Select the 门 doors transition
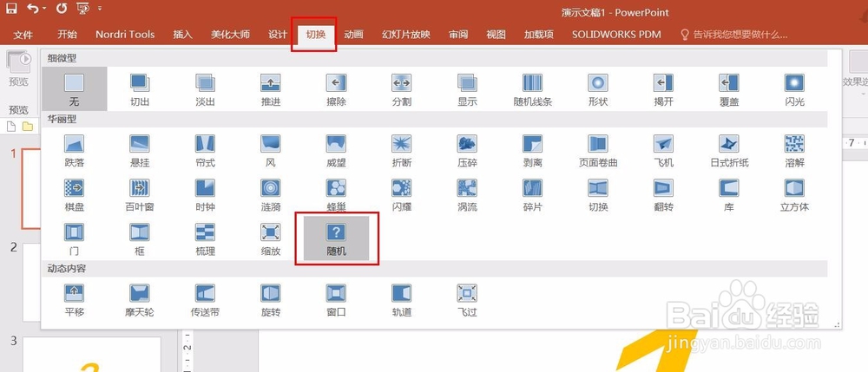This screenshot has width=868, height=372. point(74,238)
